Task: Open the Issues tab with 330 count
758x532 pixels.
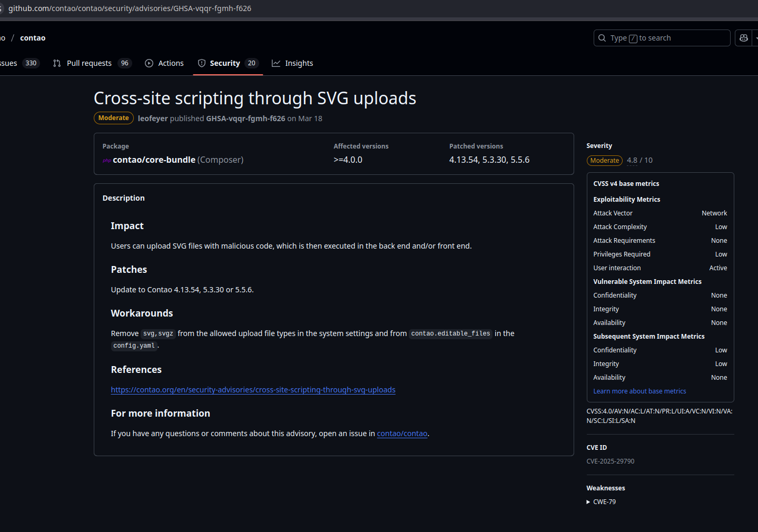Action: tap(19, 63)
